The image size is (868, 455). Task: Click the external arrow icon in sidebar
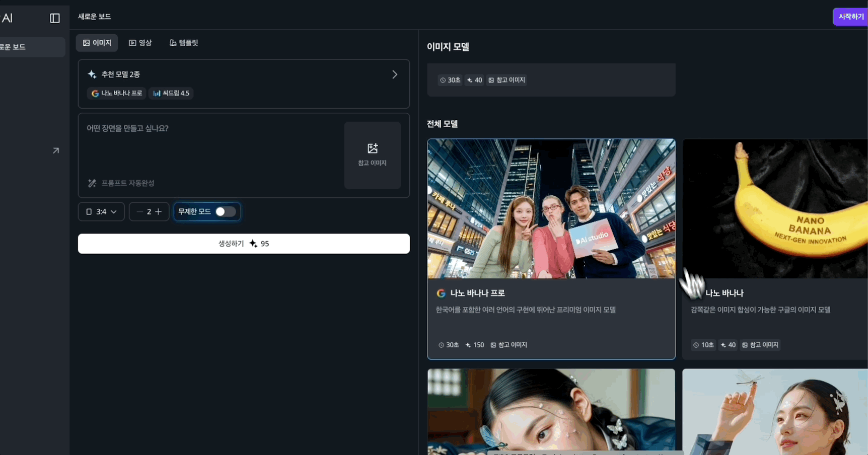(x=56, y=150)
